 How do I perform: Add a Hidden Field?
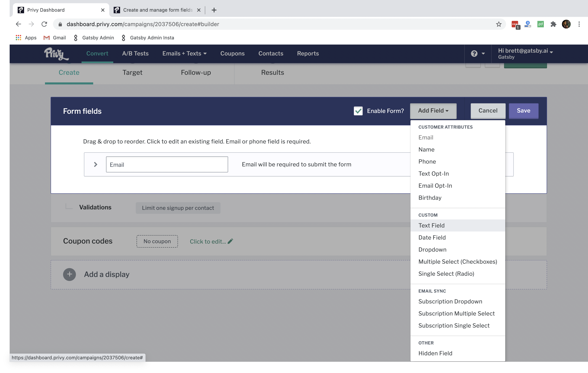tap(458, 353)
